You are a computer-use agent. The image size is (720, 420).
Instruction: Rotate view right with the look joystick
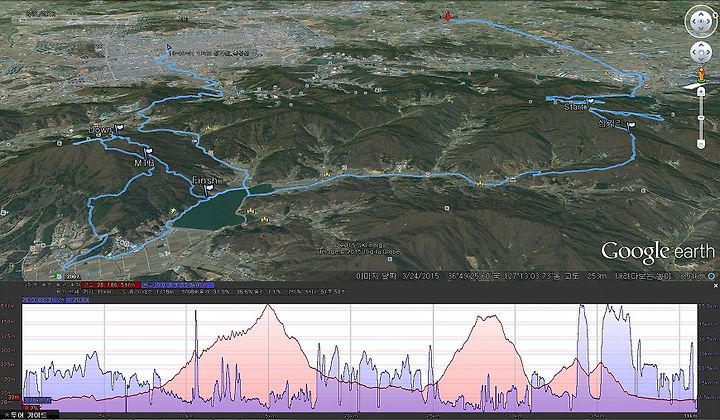pos(709,21)
